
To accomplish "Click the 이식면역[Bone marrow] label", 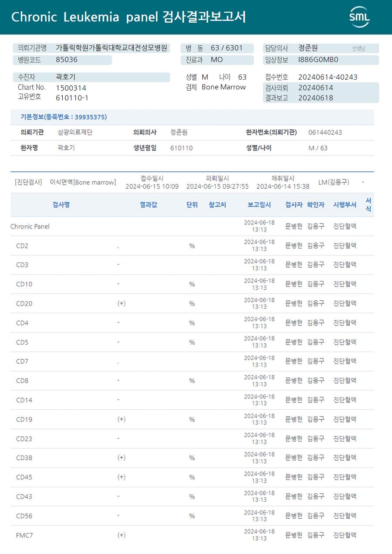I will point(83,182).
